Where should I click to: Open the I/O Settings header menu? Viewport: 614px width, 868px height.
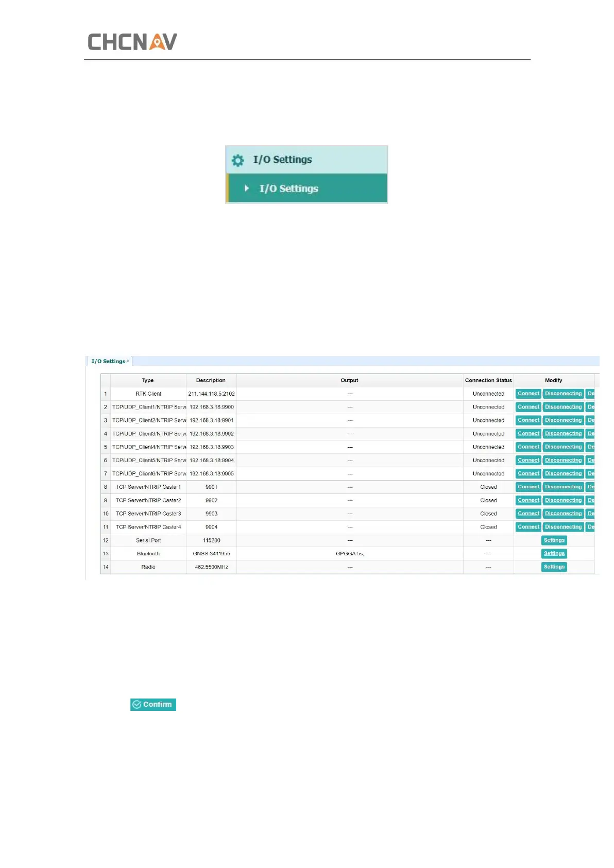click(306, 160)
